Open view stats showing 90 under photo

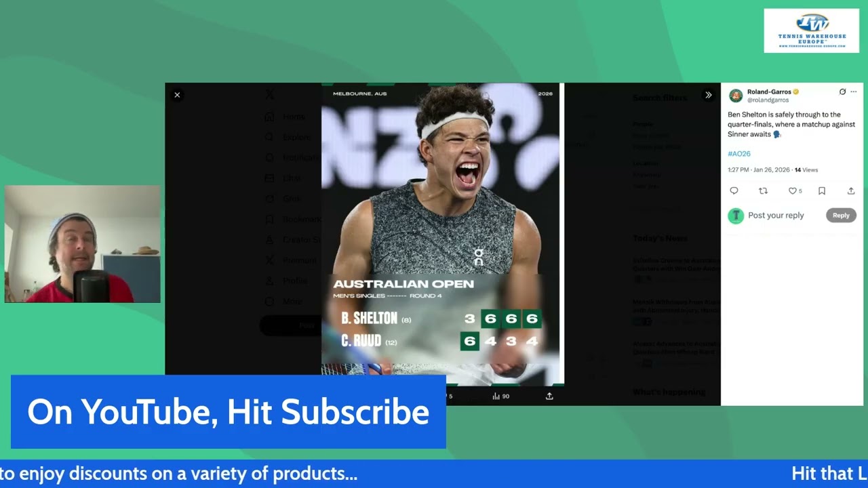coord(501,396)
